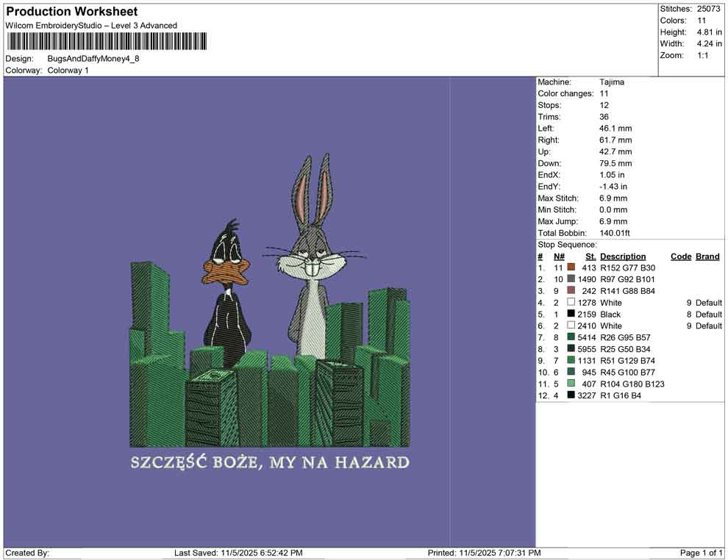Click the Production Worksheet title
Screen dimensions: 728x560
[71, 12]
